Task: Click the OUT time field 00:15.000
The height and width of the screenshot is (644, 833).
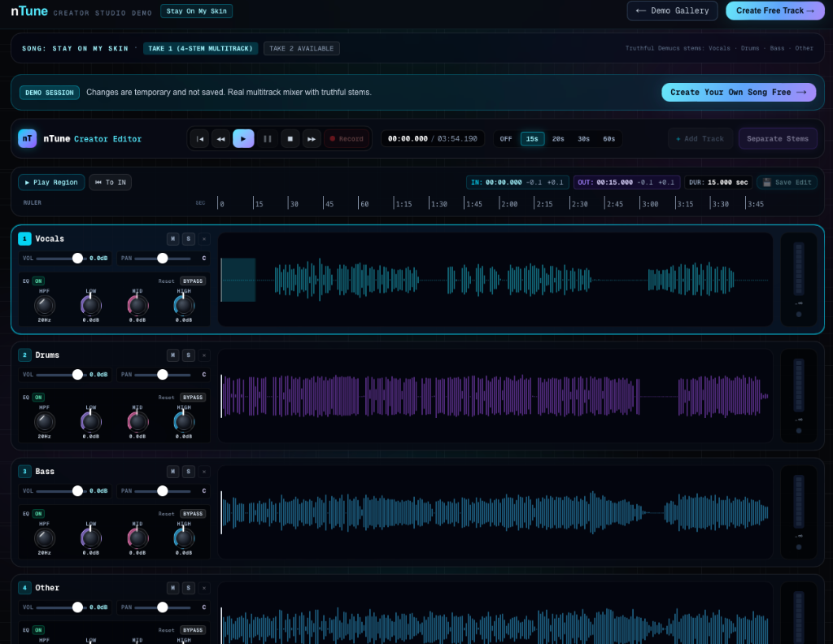Action: [615, 182]
